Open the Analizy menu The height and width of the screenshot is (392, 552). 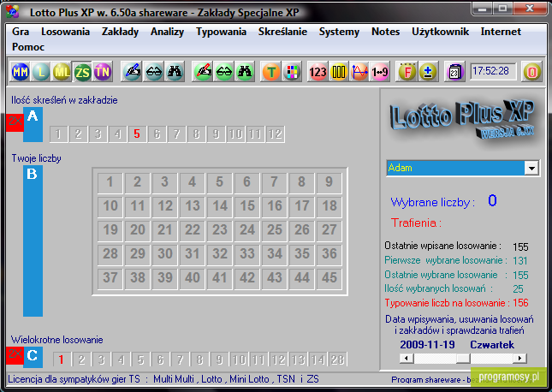(x=167, y=32)
